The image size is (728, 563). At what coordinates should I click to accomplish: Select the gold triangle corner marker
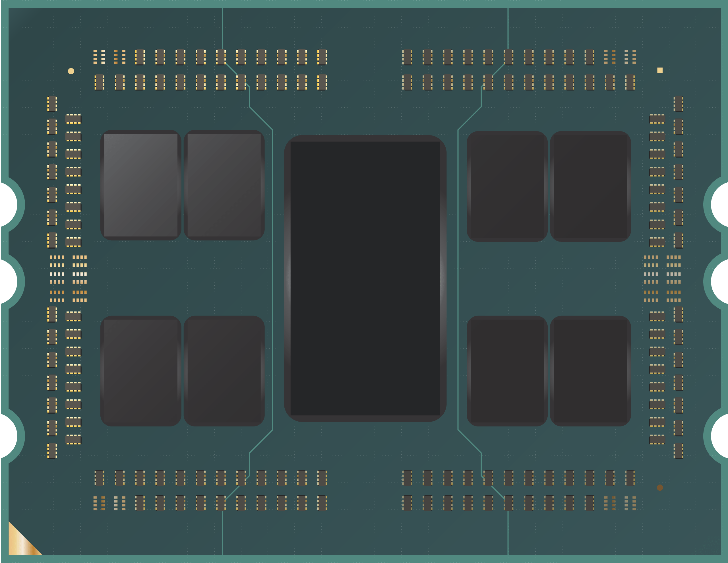point(20,544)
